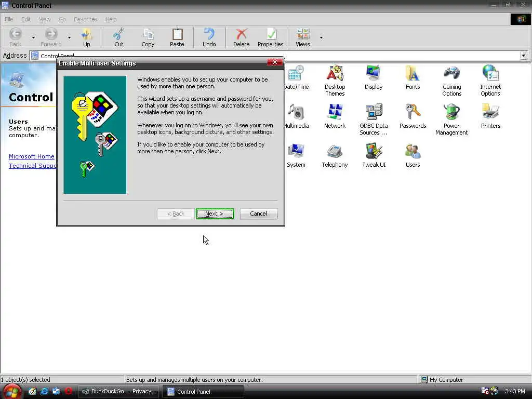Open Power Management icon
Screen dimensions: 532x399
[x=451, y=119]
